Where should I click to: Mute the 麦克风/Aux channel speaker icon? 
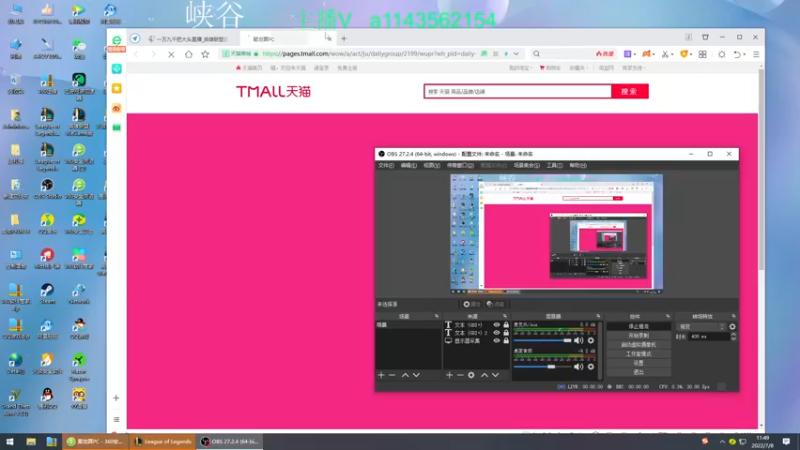coord(579,340)
